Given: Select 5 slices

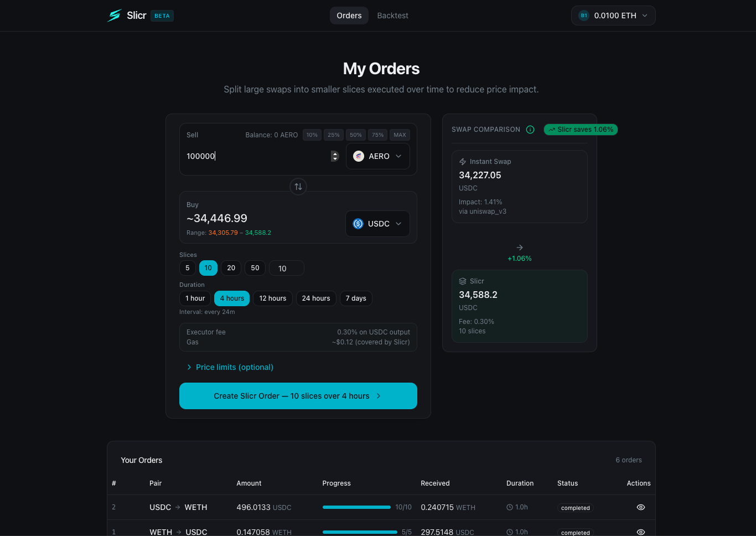Looking at the screenshot, I should click(x=188, y=268).
